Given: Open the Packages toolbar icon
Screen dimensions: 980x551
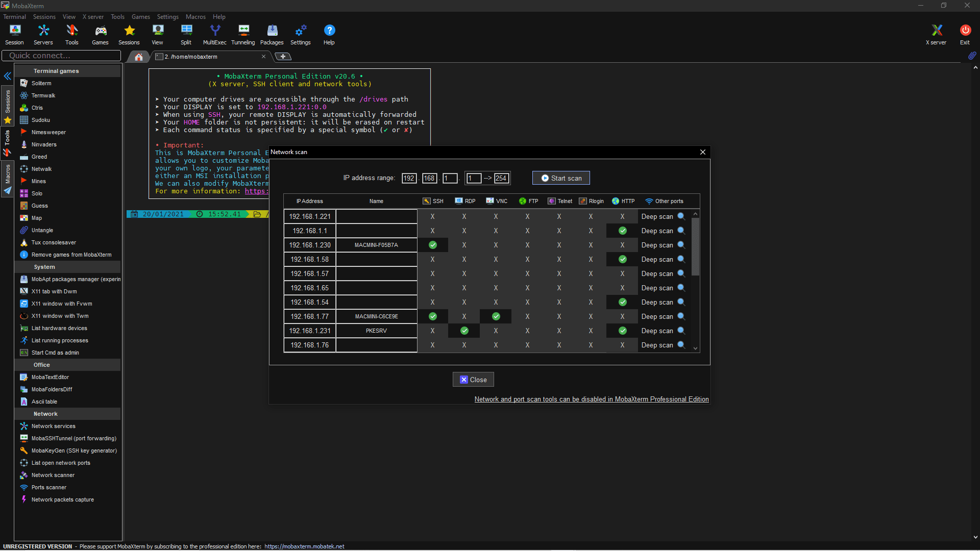Looking at the screenshot, I should tap(272, 35).
